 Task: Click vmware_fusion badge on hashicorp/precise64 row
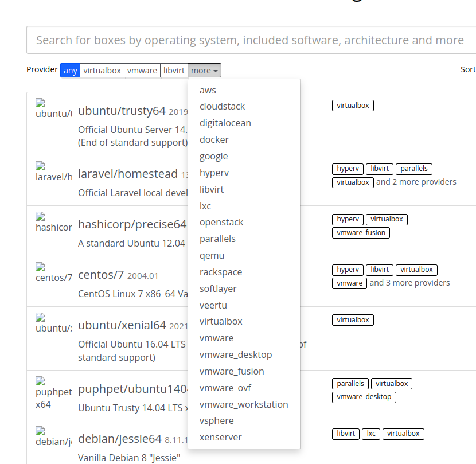coord(361,233)
